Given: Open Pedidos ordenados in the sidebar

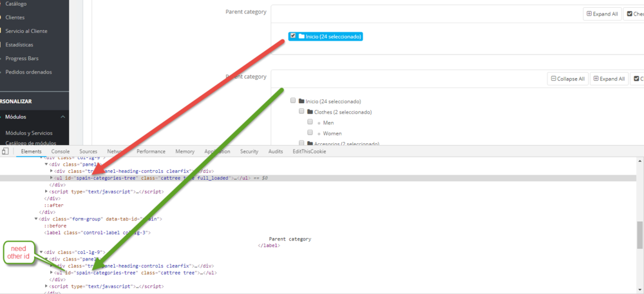Looking at the screenshot, I should tap(28, 72).
